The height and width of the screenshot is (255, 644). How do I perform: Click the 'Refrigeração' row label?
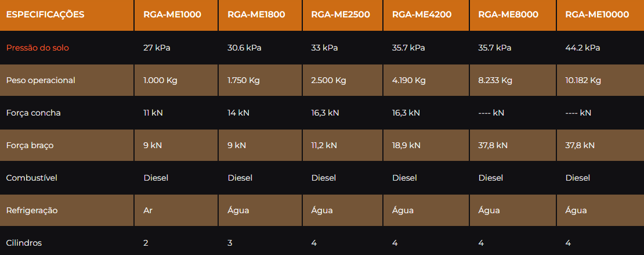32,210
